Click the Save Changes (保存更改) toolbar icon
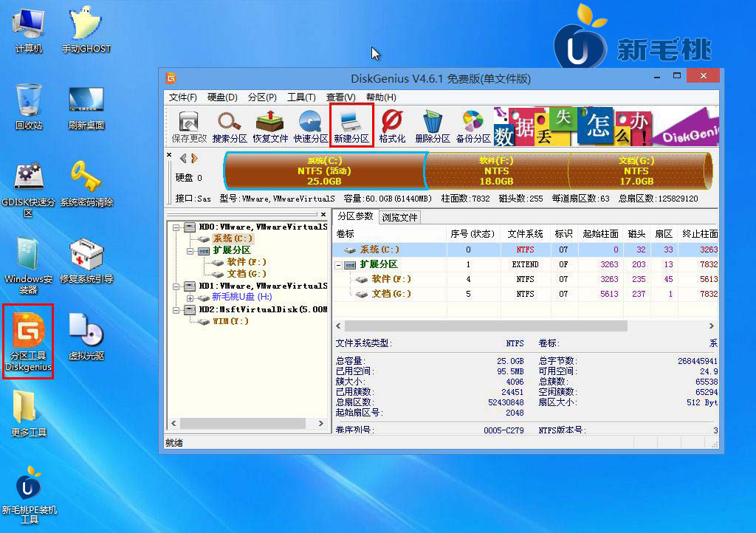This screenshot has height=533, width=756. tap(189, 127)
